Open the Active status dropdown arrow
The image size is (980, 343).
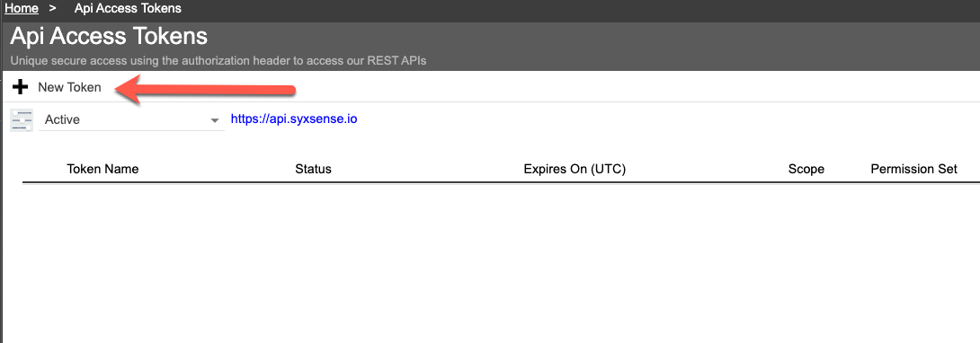(x=214, y=119)
